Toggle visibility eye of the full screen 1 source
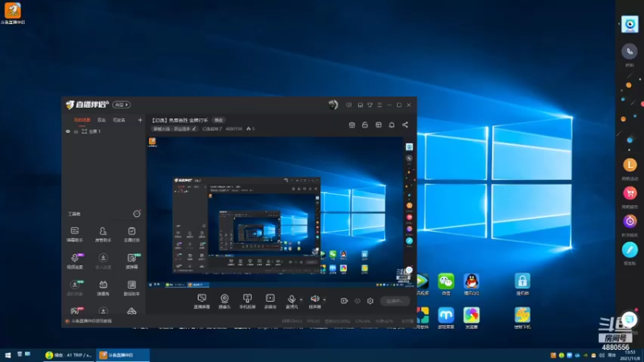The image size is (644, 362). (68, 131)
